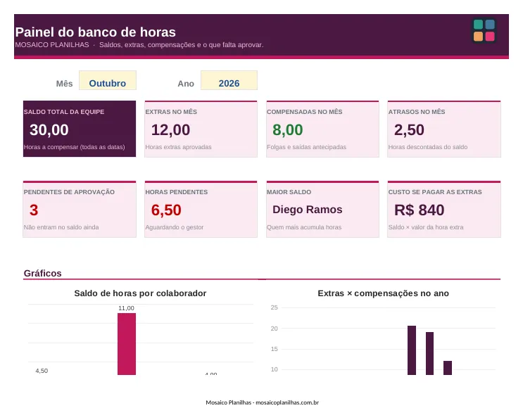The width and height of the screenshot is (523, 420).
Task: Select 'PENDENTES DE APROVAÇÃO' heading
Action: point(69,192)
